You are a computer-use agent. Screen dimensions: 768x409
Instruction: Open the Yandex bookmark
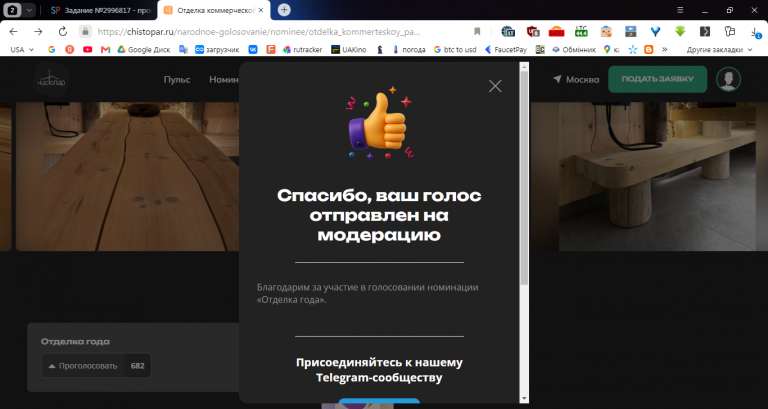coord(70,49)
